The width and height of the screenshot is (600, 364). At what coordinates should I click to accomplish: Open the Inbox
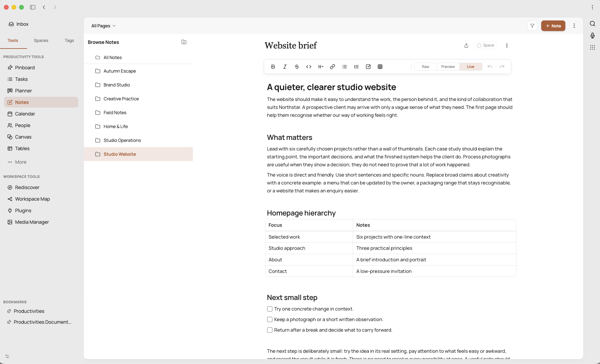click(18, 24)
